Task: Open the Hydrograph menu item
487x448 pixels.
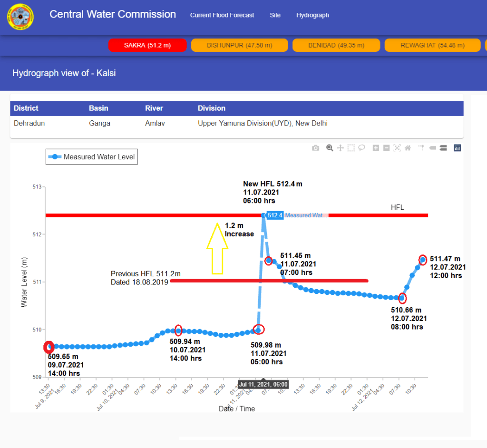Action: [x=312, y=15]
